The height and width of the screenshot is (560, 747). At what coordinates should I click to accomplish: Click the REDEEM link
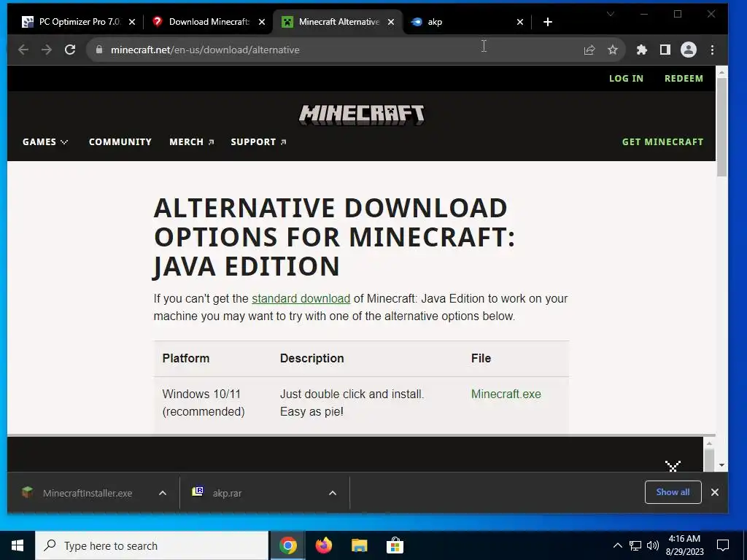coord(684,79)
